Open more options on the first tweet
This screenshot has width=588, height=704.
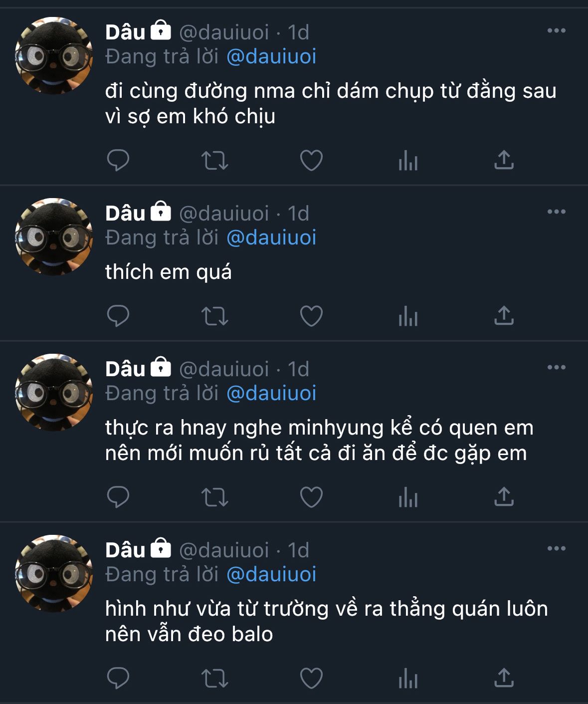pos(556,30)
